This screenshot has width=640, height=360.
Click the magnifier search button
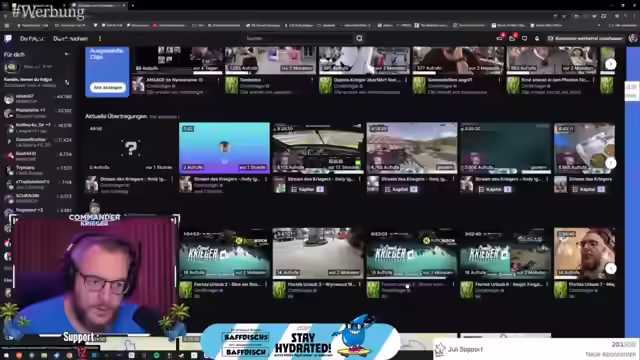[x=359, y=38]
